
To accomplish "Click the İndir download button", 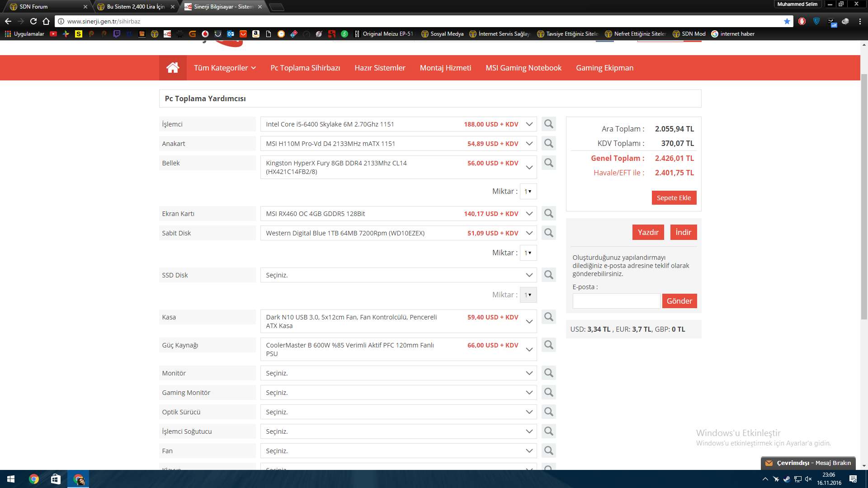I will point(683,232).
